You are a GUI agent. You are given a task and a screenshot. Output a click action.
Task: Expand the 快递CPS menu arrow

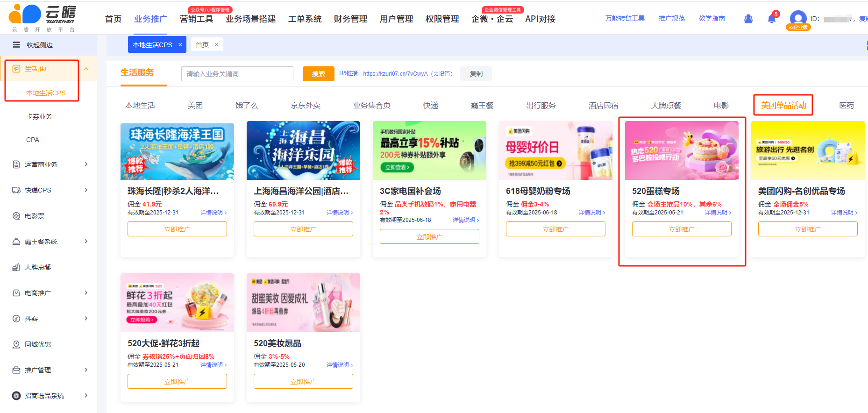point(86,190)
